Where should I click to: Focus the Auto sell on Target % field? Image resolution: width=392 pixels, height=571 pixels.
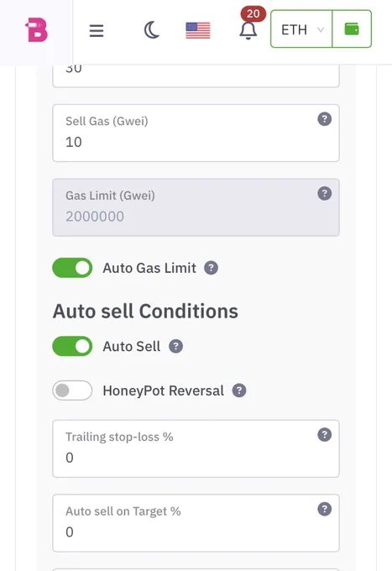tap(196, 523)
